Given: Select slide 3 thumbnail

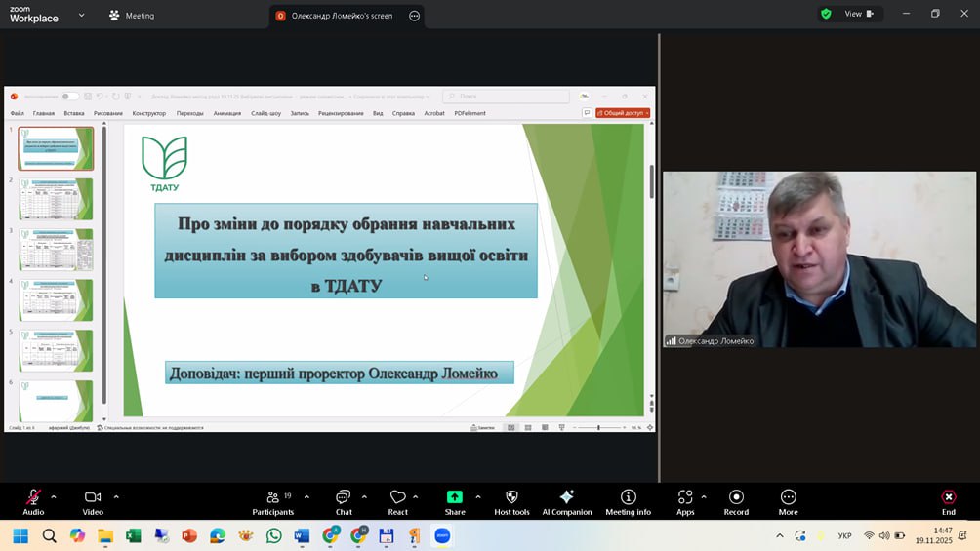Looking at the screenshot, I should [x=56, y=250].
